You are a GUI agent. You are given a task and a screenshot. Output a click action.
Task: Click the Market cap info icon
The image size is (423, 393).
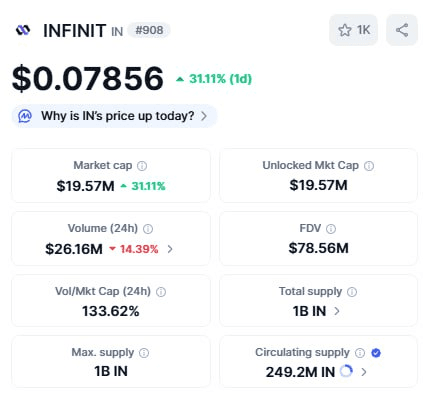(142, 166)
